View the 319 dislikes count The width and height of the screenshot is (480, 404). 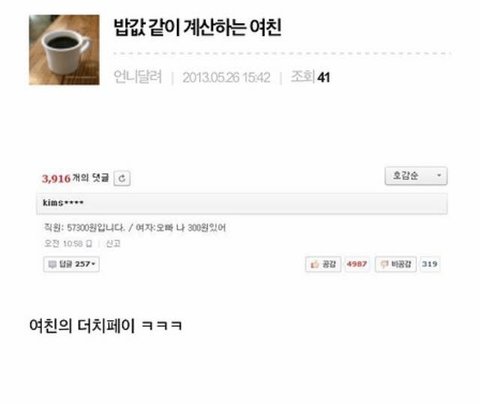[429, 264]
